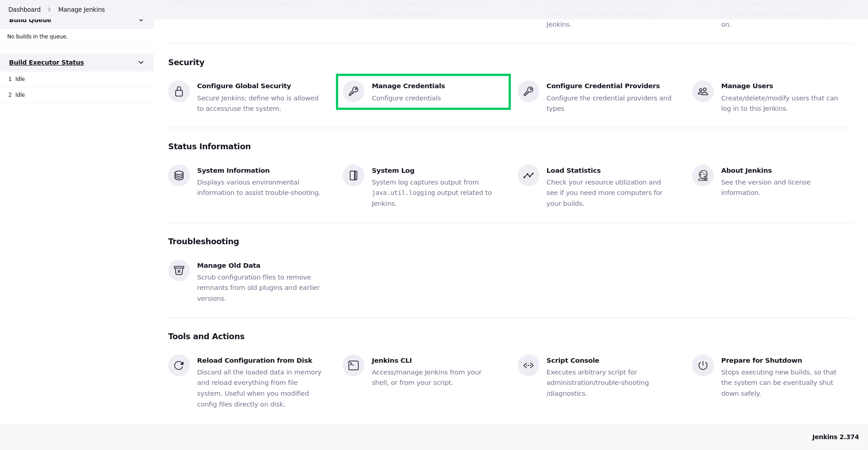Screen dimensions: 868x450
Task: Click the Reload Configuration refresh icon
Action: click(x=179, y=365)
